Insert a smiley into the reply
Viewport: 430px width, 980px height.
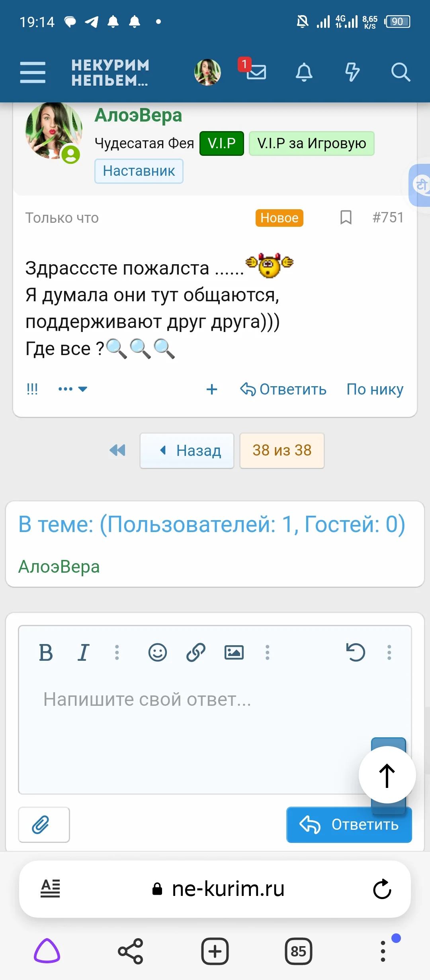[158, 652]
